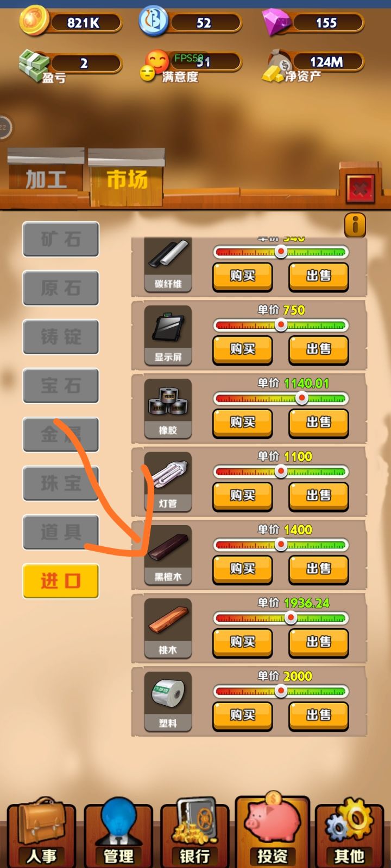Sell 桃木 with 出售 button
The image size is (391, 868).
pos(318,642)
